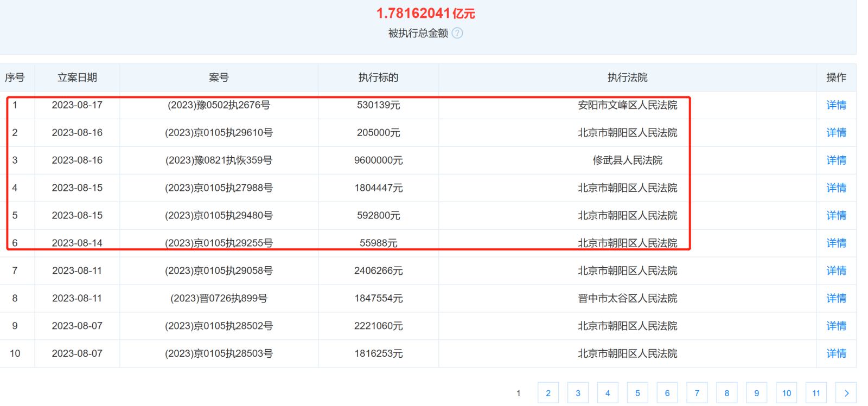Click court name 晋中市太谷区人民法院
Image resolution: width=868 pixels, height=406 pixels.
627,298
